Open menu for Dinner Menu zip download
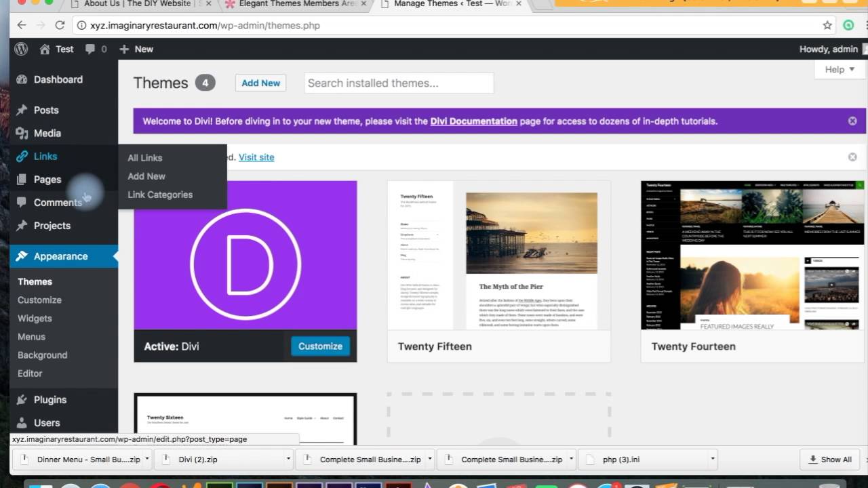This screenshot has height=488, width=868. coord(146,459)
